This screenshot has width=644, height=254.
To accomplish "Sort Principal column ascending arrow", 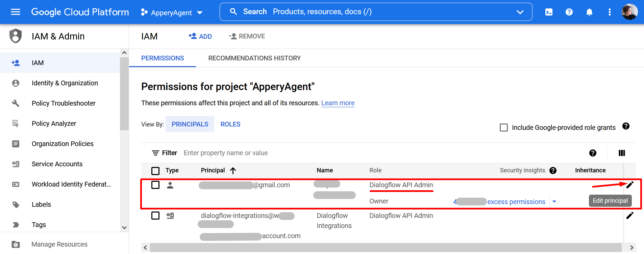I will (x=233, y=170).
